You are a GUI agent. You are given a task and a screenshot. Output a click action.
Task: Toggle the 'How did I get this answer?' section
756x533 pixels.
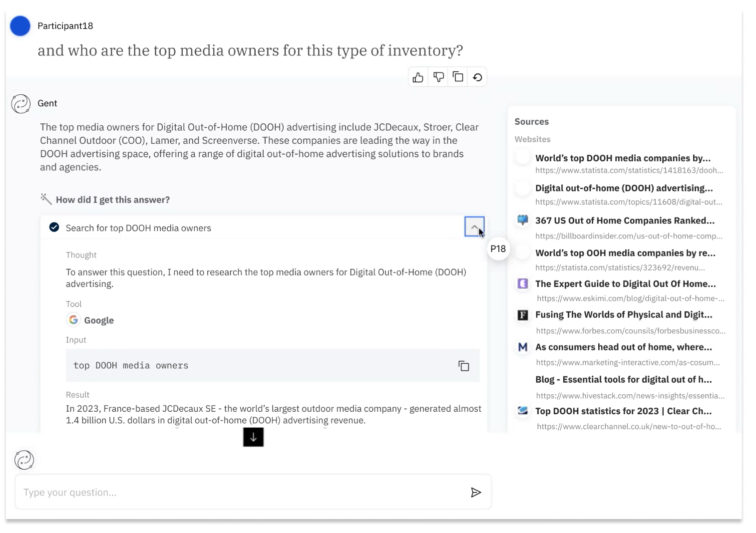pyautogui.click(x=112, y=200)
